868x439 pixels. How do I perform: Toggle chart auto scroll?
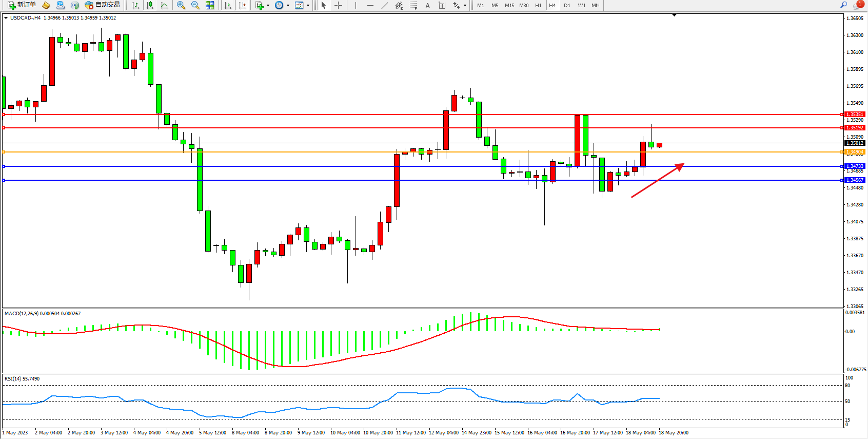click(228, 5)
